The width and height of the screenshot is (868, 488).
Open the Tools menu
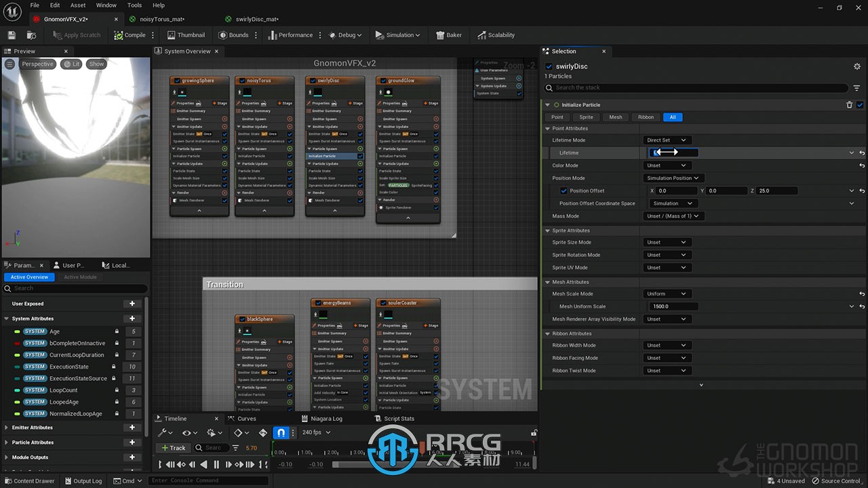135,5
